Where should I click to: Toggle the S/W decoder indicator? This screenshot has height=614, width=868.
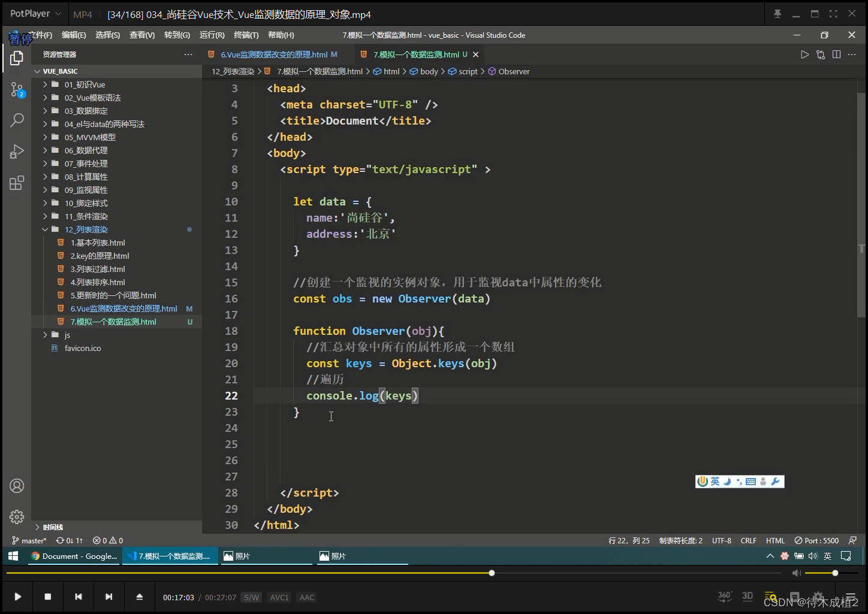tap(251, 597)
